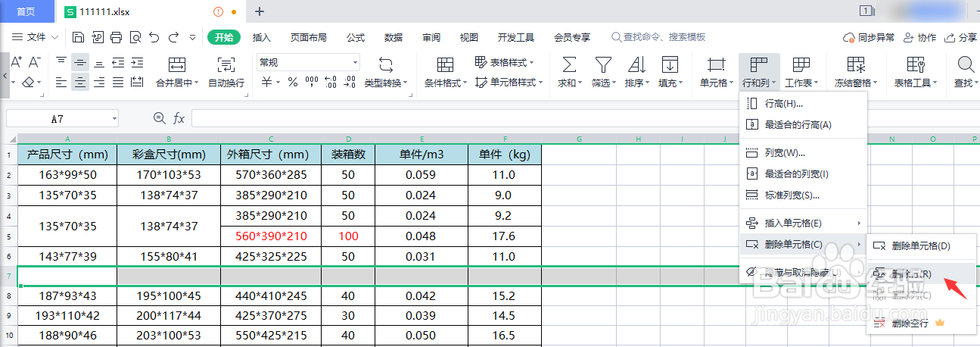Switch to the 插入 Insert tab
Screen dimensions: 980x347
pos(262,37)
